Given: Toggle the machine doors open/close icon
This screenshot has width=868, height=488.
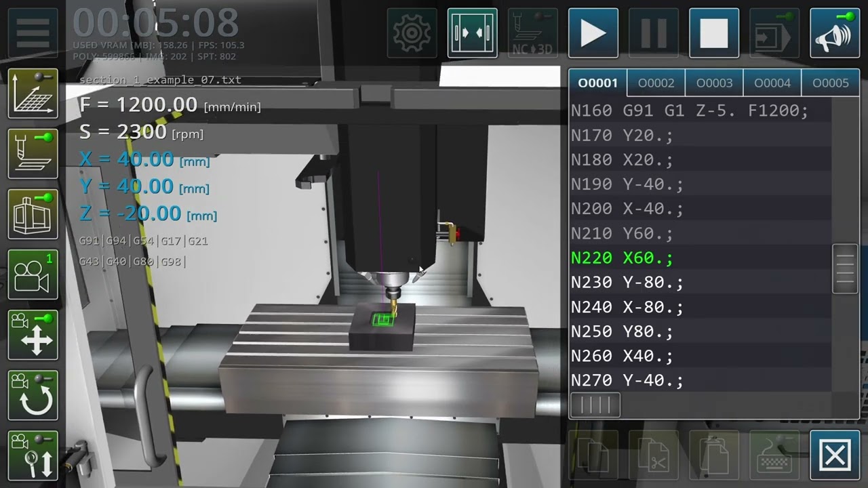Looking at the screenshot, I should [x=473, y=33].
